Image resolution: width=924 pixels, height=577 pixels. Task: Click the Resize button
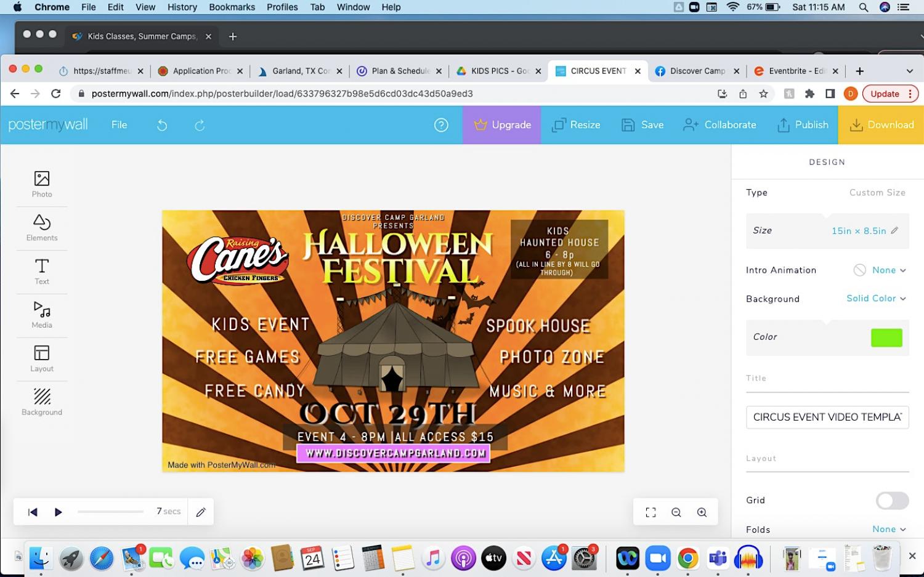(x=576, y=125)
